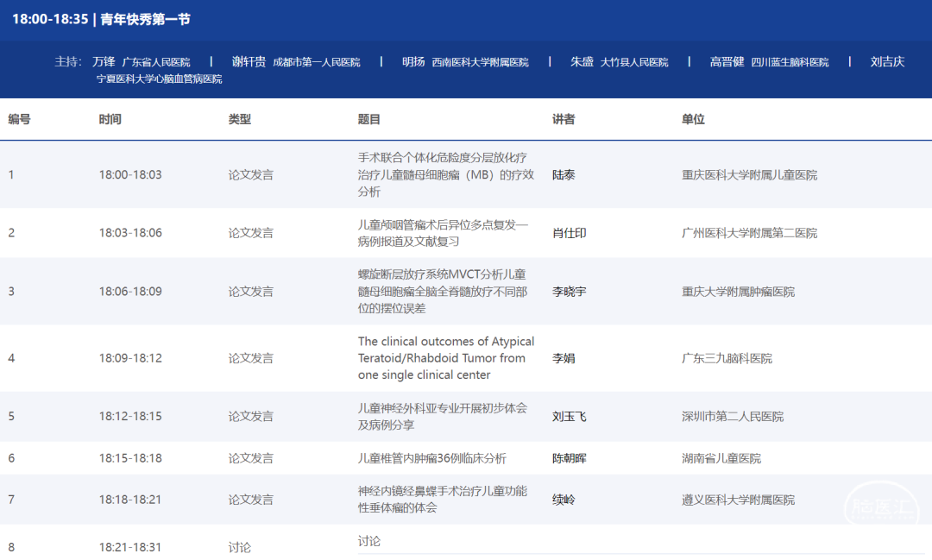Screen dimensions: 932x560
Task: Select speaker 李晓宇 in row three
Action: pos(569,292)
